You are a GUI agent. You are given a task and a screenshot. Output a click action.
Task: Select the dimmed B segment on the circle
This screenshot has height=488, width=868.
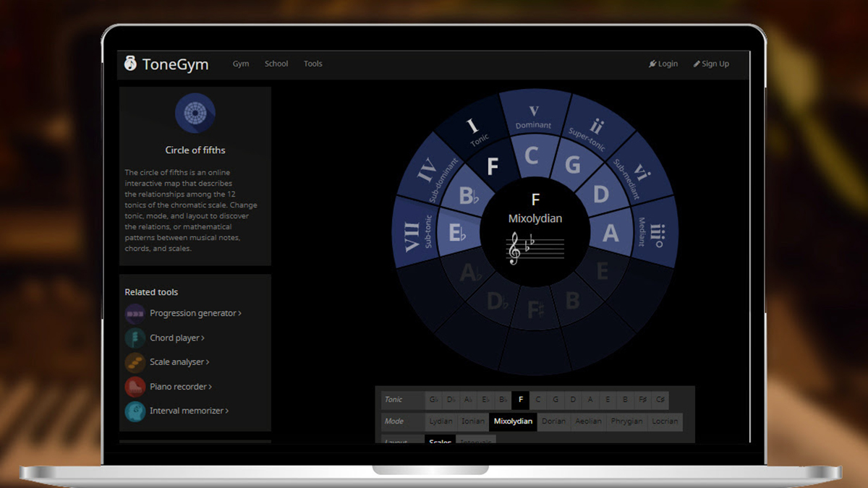coord(573,299)
